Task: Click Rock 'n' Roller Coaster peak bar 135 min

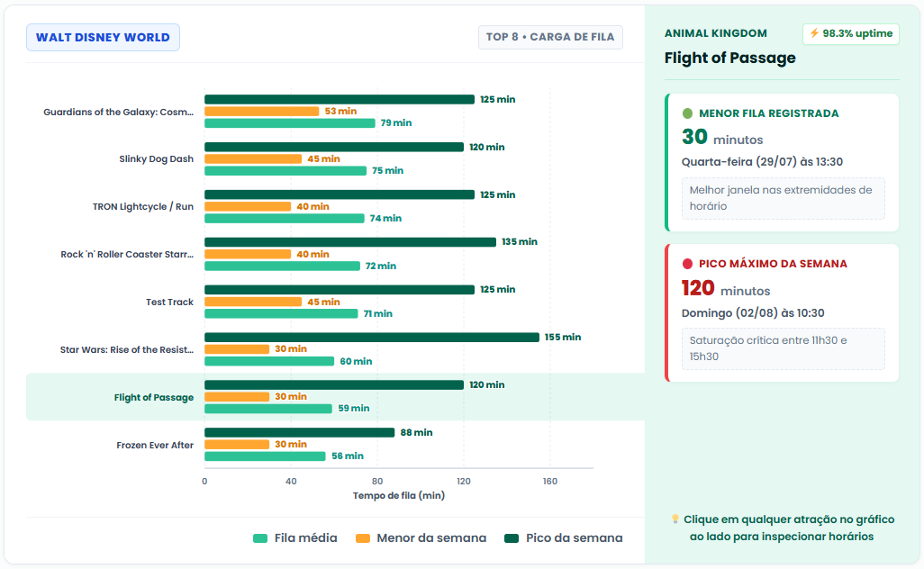Action: (x=350, y=242)
